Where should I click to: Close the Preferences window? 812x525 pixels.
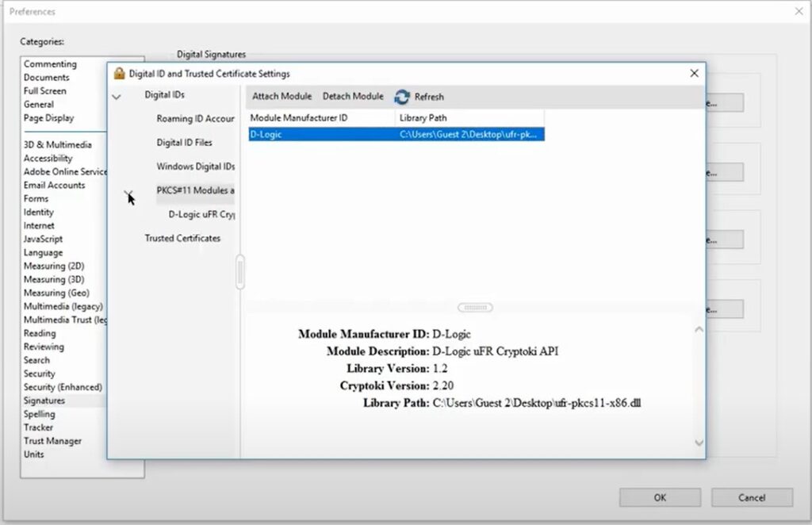[x=799, y=11]
